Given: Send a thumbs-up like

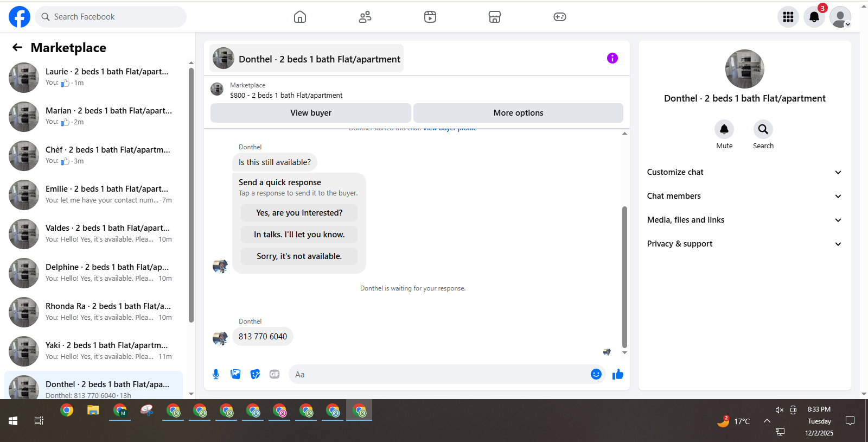Looking at the screenshot, I should (x=618, y=374).
